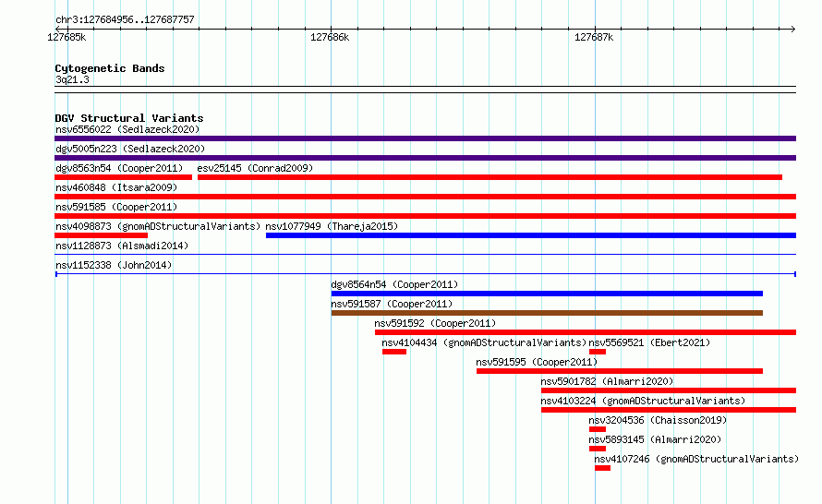Click the red bar under nsv460848
Viewport: 822px width, 504px height.
click(x=425, y=197)
